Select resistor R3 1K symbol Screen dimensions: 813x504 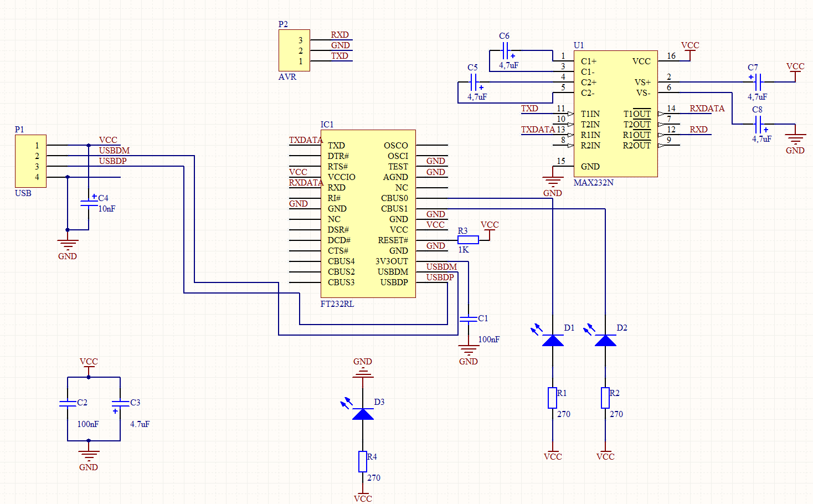pos(468,240)
